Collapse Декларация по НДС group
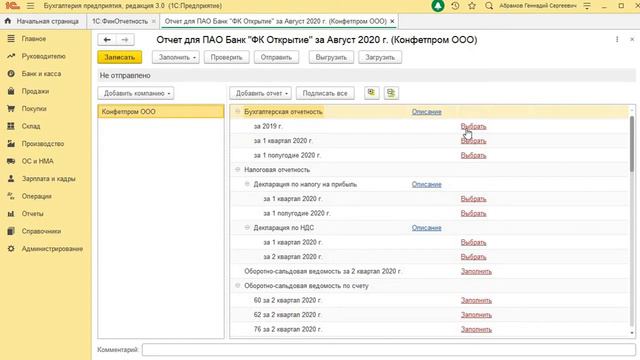This screenshot has height=360, width=640. click(247, 227)
